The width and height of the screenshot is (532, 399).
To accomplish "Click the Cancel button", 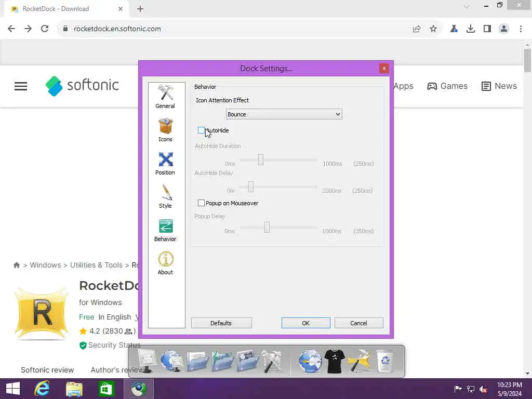I will [358, 323].
